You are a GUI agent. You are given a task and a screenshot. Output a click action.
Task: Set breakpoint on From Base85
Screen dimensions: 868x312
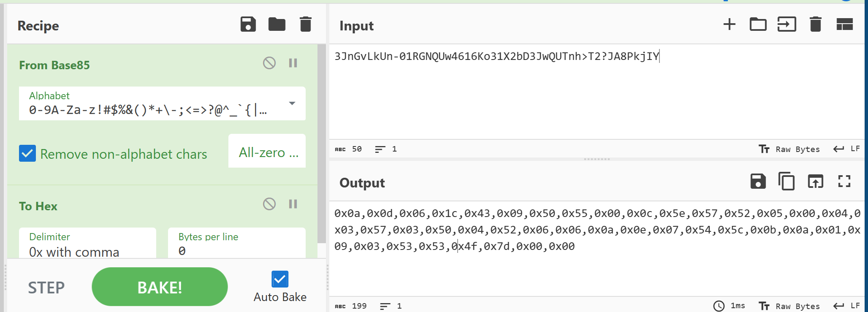click(x=293, y=63)
